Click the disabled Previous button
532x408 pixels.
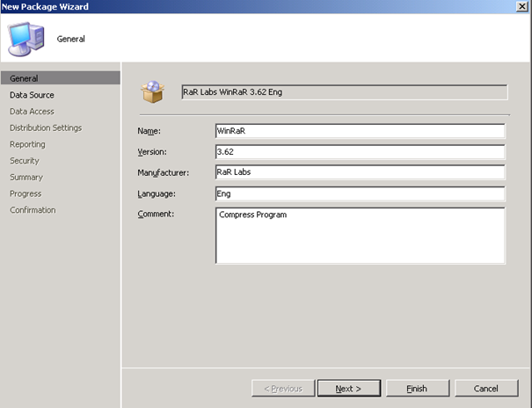pyautogui.click(x=283, y=389)
